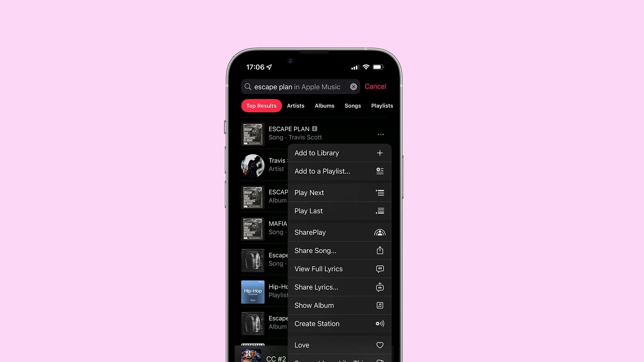Toggle the Create Station option
Image resolution: width=644 pixels, height=362 pixels.
click(338, 323)
